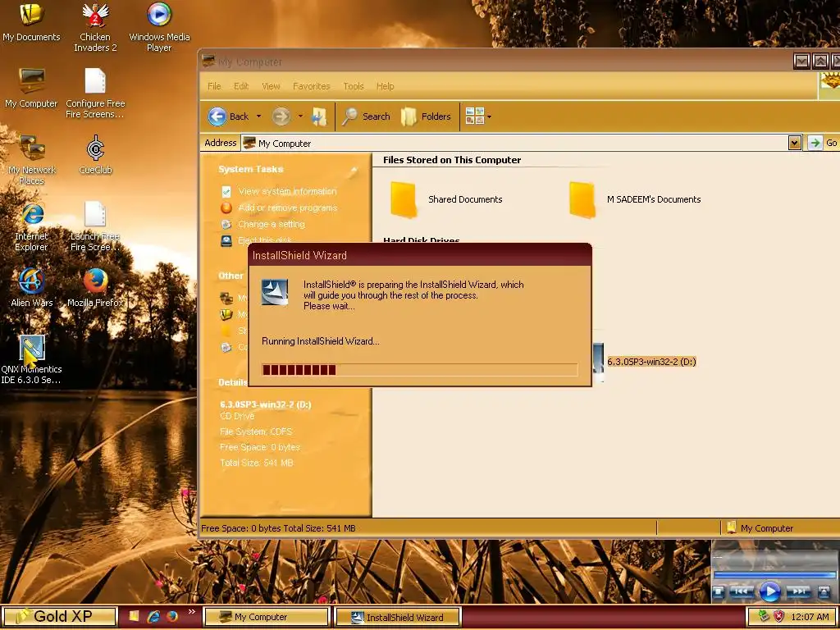Click the InstallShield logo in the wizard dialog
Image resolution: width=840 pixels, height=630 pixels.
tap(275, 292)
